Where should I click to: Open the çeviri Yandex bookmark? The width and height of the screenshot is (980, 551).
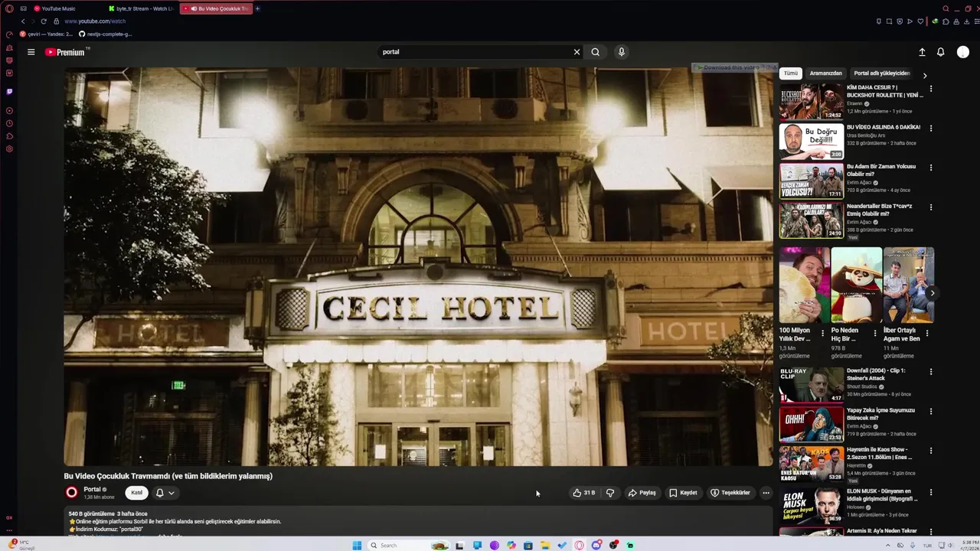pos(46,34)
